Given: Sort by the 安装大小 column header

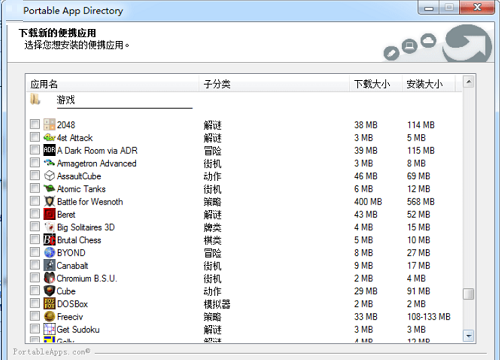Looking at the screenshot, I should [x=428, y=84].
